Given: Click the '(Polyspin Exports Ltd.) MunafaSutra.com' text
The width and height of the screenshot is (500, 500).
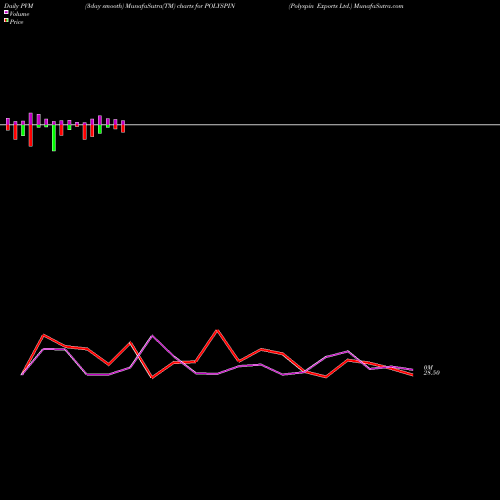Looking at the screenshot, I should click(x=346, y=6).
